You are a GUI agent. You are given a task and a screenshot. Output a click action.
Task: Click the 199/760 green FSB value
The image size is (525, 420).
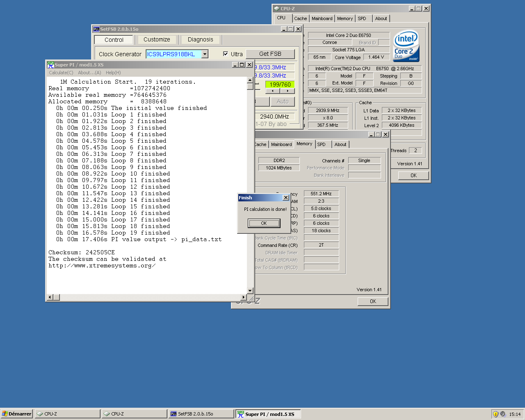280,84
